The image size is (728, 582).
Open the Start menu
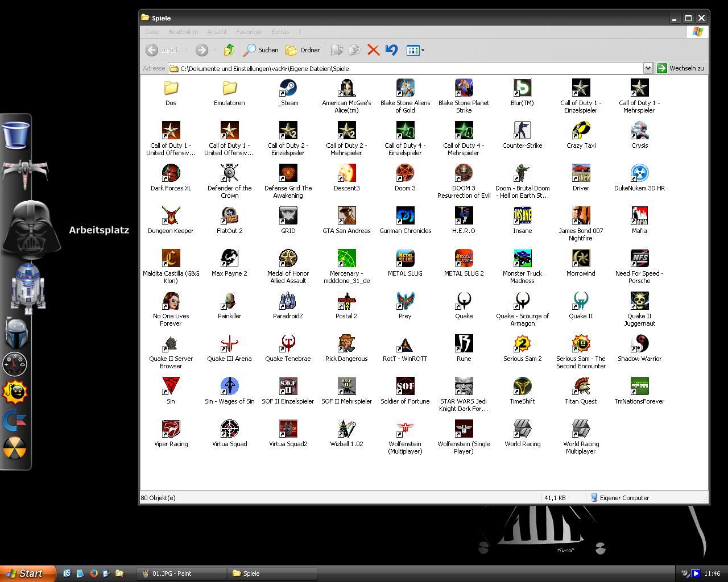click(27, 573)
